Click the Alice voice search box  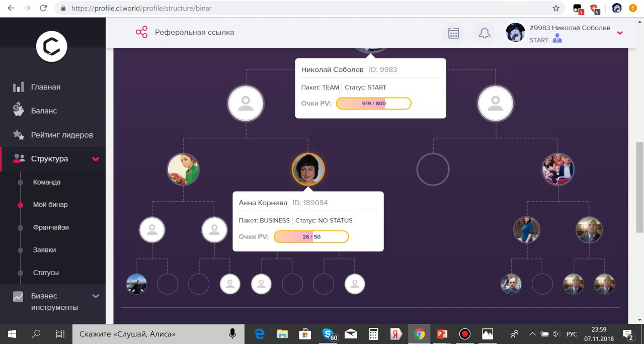[158, 333]
